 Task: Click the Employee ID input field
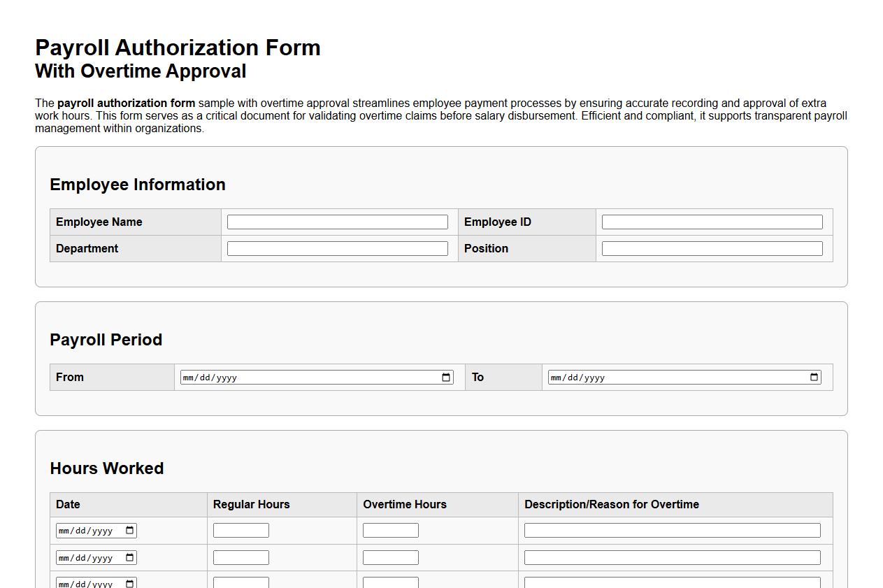711,221
